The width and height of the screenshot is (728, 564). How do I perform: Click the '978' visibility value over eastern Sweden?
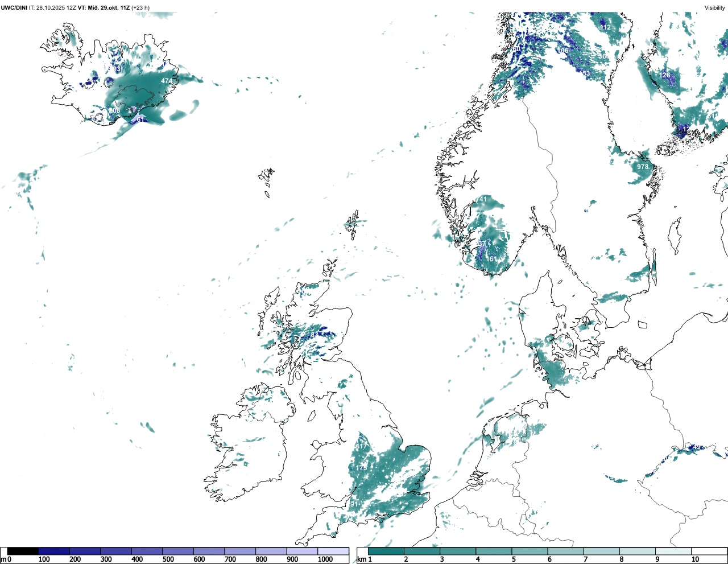643,167
